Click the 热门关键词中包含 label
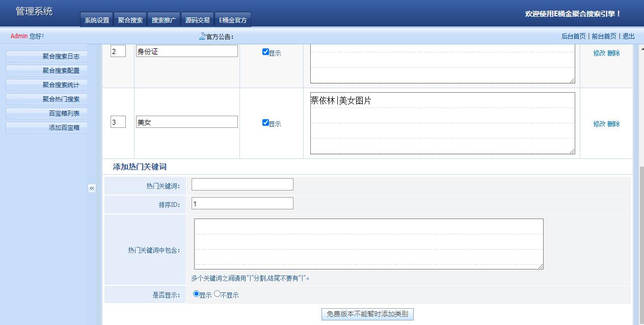 click(x=154, y=250)
